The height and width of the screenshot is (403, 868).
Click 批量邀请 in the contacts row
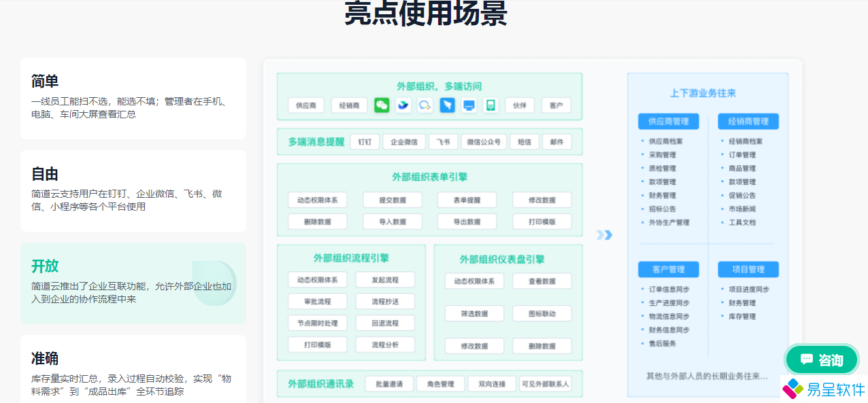[389, 384]
